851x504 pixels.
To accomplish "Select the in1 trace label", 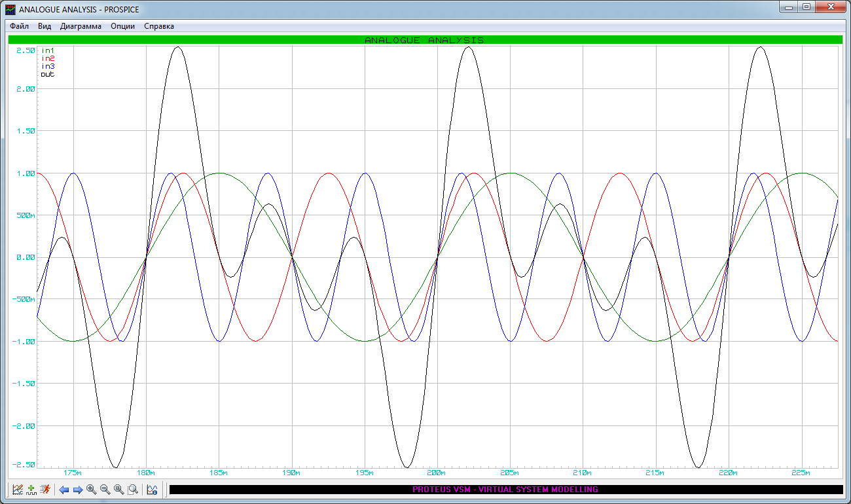I will coord(48,50).
